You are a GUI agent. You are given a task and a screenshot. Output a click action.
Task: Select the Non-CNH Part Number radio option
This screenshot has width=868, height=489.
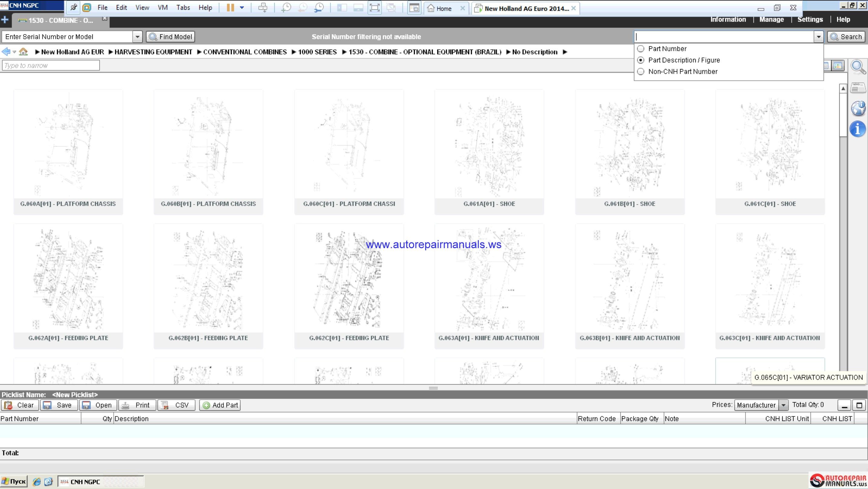(x=641, y=72)
